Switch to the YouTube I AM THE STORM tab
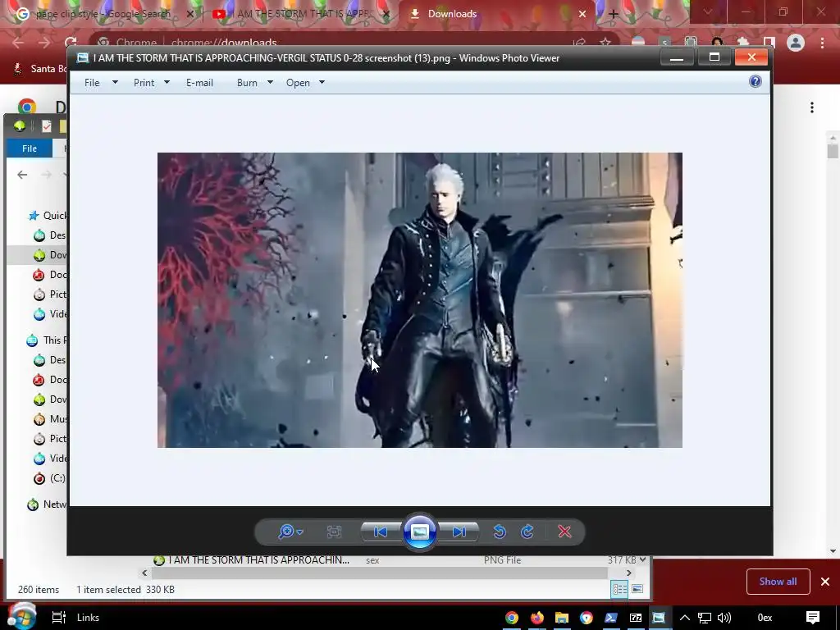 tap(300, 14)
